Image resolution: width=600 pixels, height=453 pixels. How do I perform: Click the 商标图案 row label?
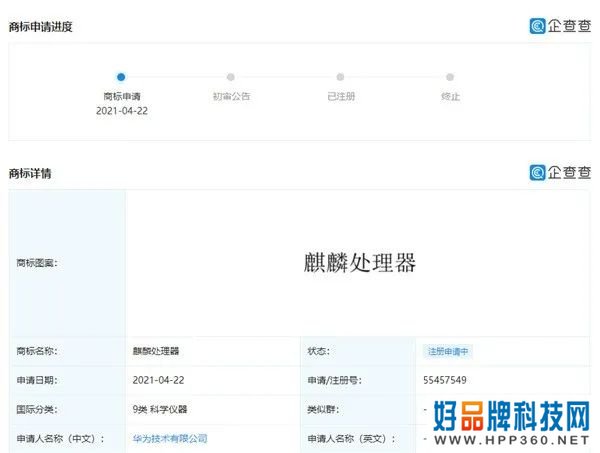[x=37, y=263]
